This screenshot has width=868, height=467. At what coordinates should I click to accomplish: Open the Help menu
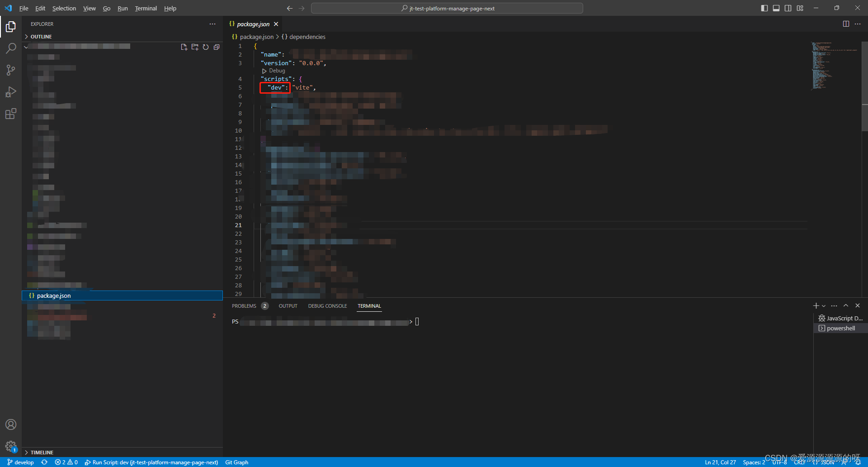tap(170, 8)
